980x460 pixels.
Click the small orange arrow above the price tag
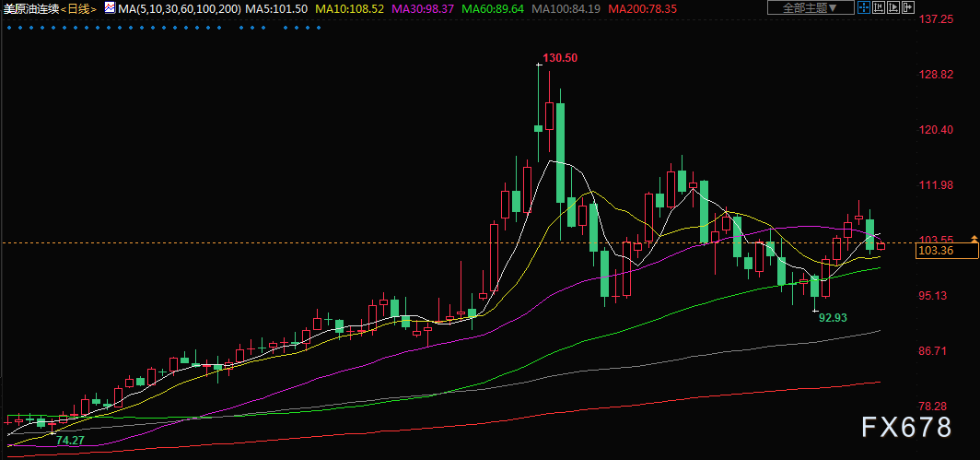click(x=974, y=239)
